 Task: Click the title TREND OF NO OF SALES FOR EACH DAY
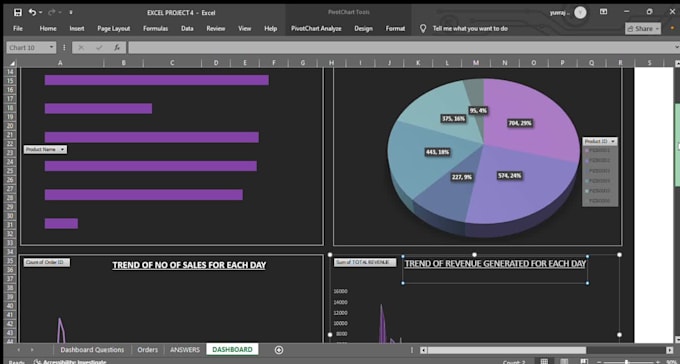(x=189, y=265)
